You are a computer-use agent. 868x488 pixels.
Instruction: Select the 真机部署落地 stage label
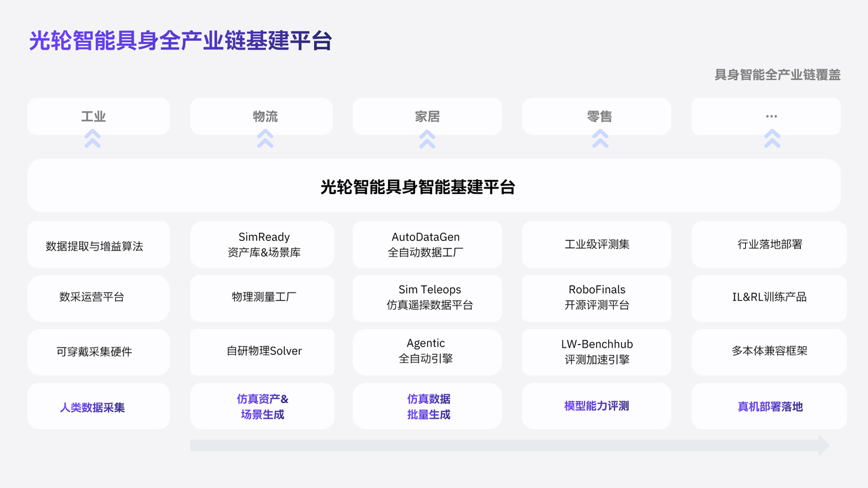click(x=769, y=407)
